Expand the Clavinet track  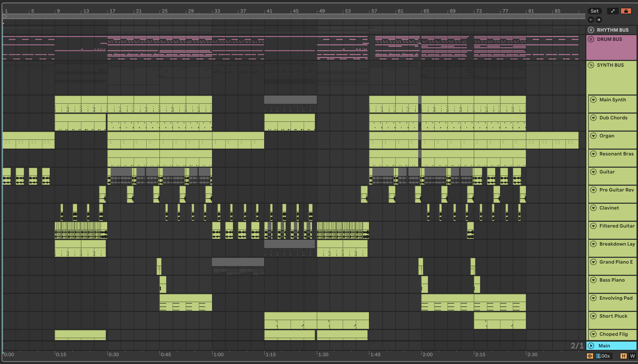click(x=593, y=208)
